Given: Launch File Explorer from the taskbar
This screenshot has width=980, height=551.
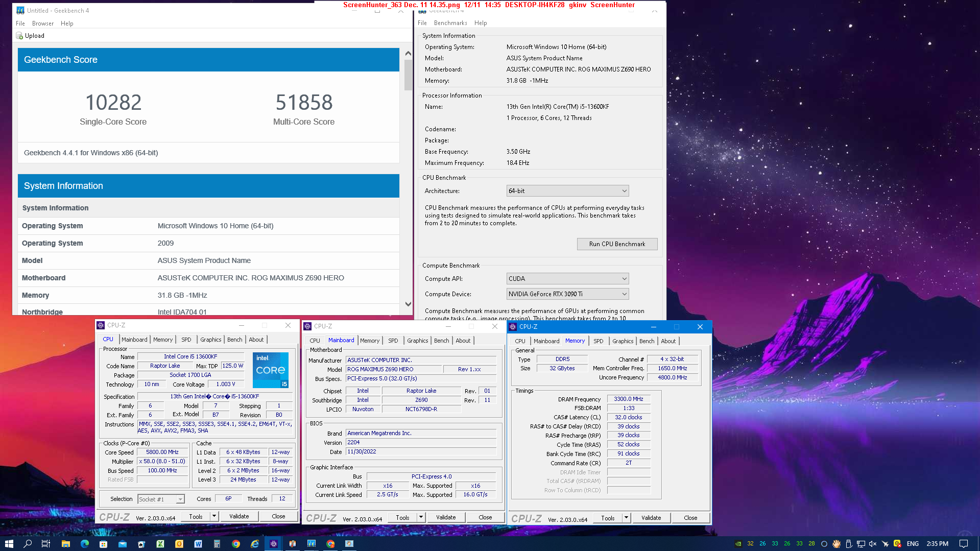Looking at the screenshot, I should (x=65, y=544).
